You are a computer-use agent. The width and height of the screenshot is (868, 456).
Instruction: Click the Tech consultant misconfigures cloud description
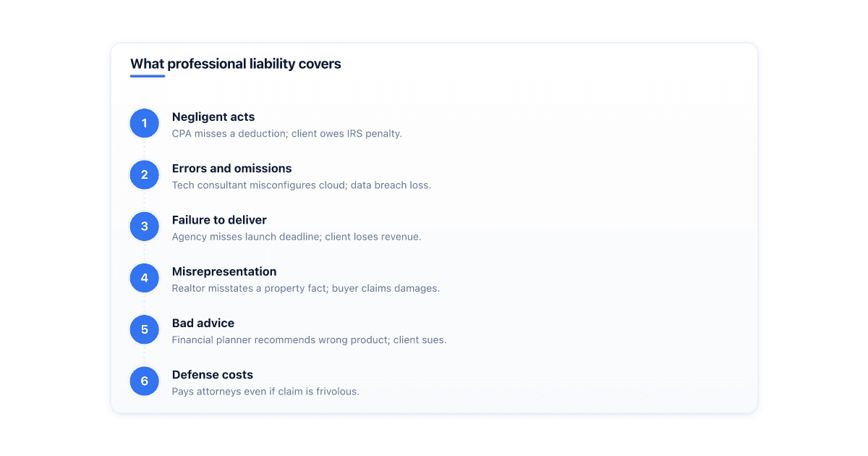(x=302, y=185)
